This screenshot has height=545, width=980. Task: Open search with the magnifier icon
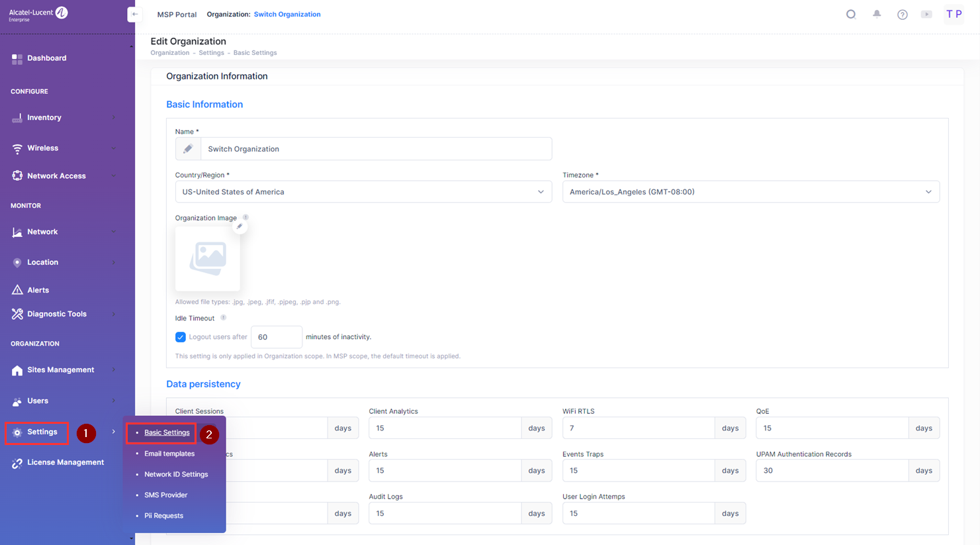[851, 14]
